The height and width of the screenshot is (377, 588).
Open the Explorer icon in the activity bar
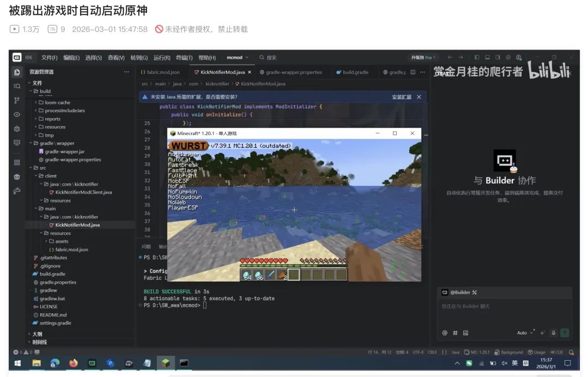pyautogui.click(x=17, y=72)
